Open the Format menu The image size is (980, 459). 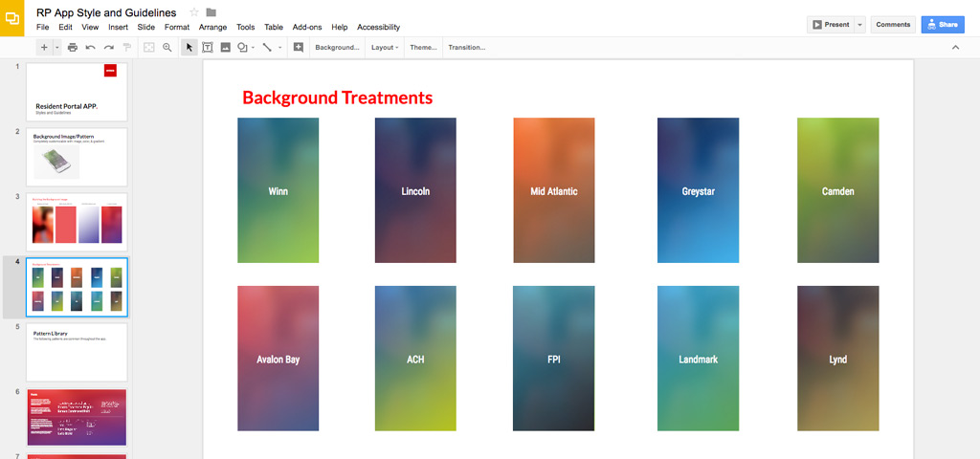click(x=177, y=28)
